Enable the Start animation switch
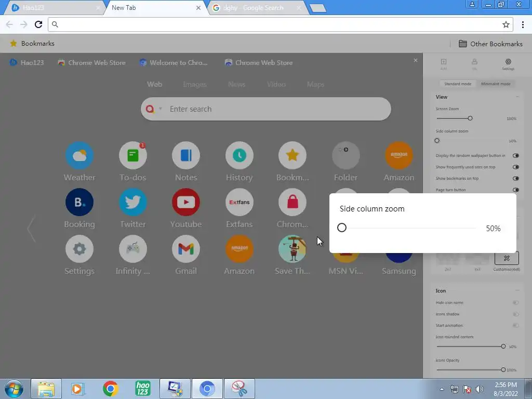Screen dimensions: 532x399 coord(516,325)
